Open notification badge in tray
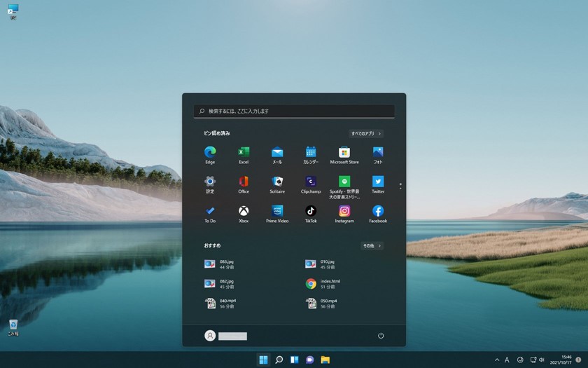 578,360
